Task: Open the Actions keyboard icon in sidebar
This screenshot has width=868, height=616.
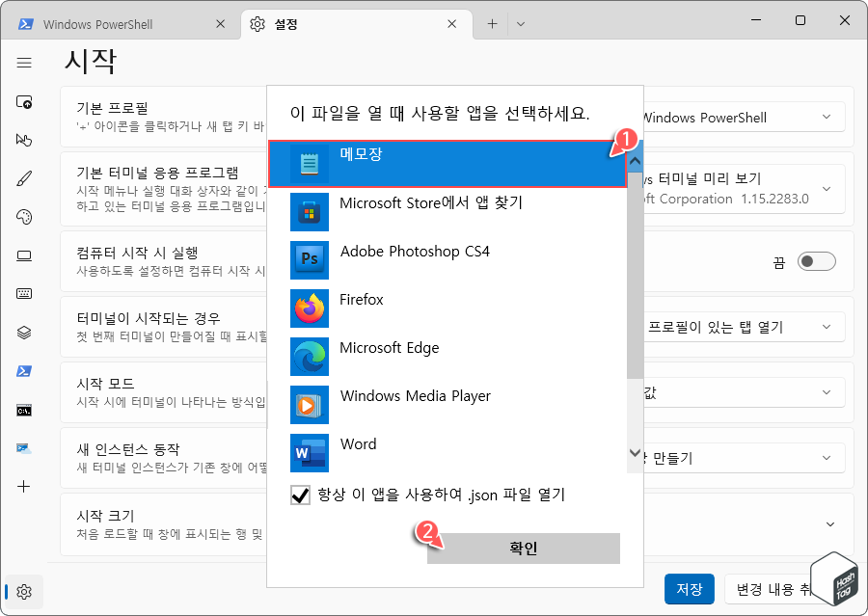Action: point(24,293)
